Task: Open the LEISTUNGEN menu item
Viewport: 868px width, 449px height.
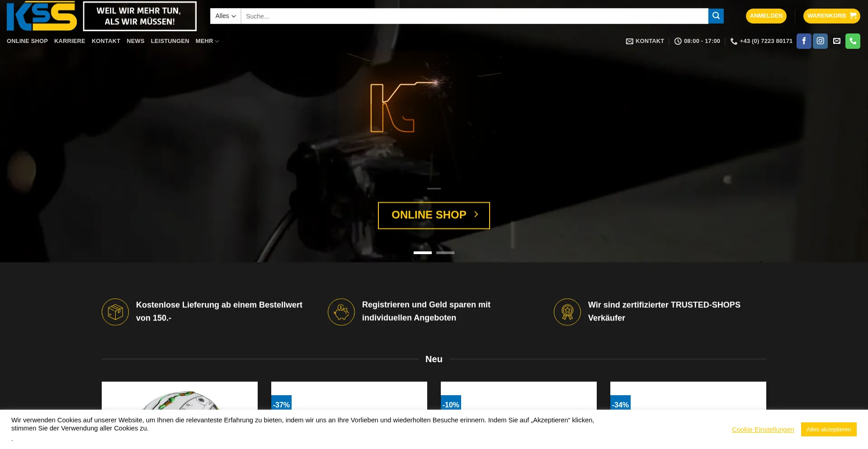Action: [x=170, y=41]
